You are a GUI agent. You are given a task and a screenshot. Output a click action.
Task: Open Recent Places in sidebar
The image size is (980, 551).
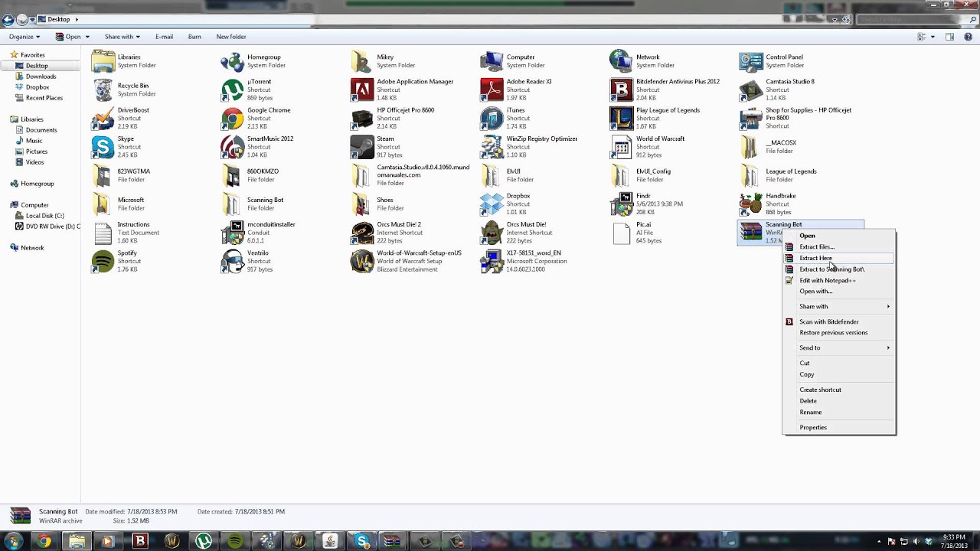[x=44, y=98]
